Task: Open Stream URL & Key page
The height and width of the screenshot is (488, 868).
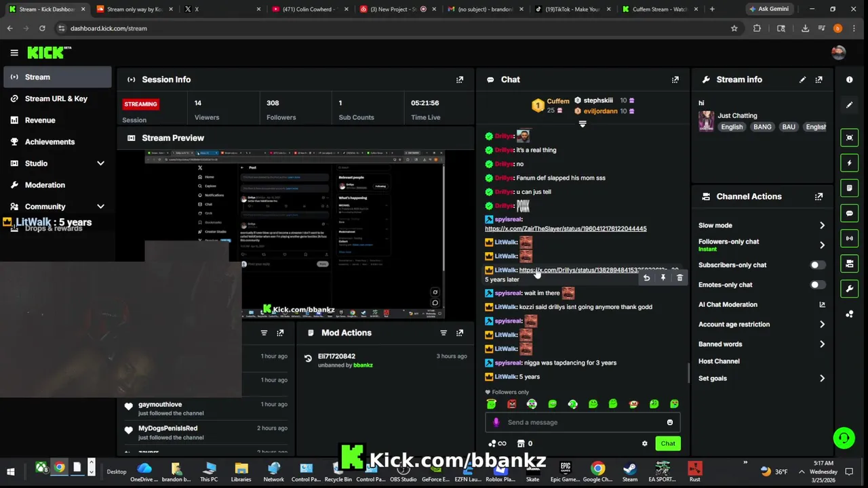Action: click(x=57, y=99)
